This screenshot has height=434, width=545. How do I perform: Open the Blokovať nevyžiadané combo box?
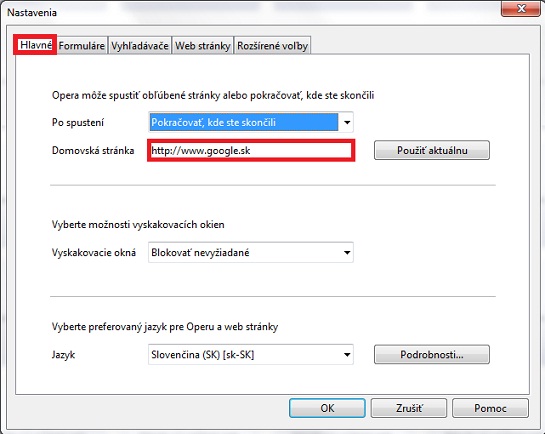251,252
